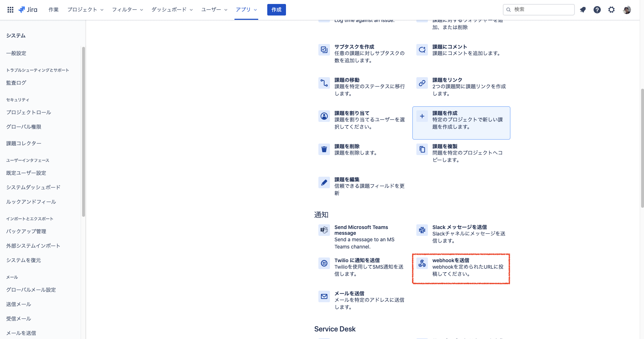
Task: Open the settings gear icon
Action: tap(612, 10)
